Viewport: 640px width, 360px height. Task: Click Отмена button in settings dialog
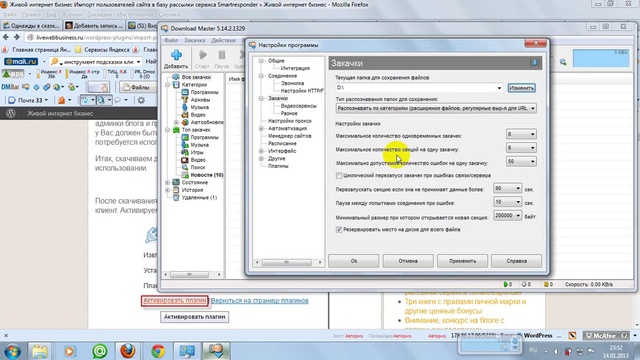[408, 261]
